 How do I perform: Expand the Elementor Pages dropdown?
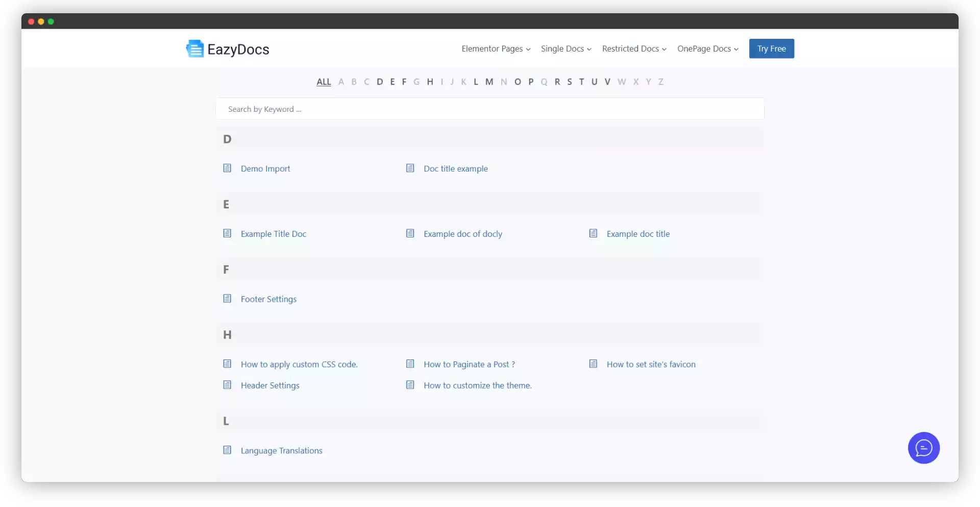(495, 49)
